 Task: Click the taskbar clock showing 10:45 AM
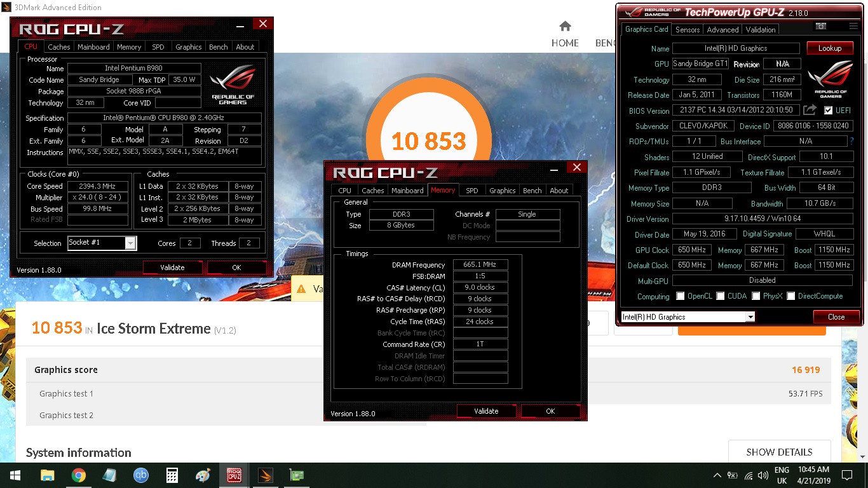click(813, 470)
